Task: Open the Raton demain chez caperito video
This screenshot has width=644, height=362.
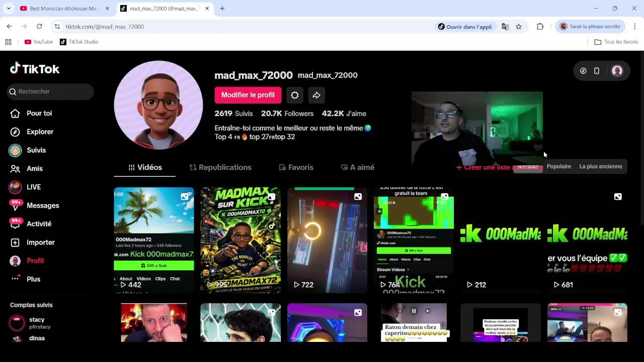Action: [414, 322]
